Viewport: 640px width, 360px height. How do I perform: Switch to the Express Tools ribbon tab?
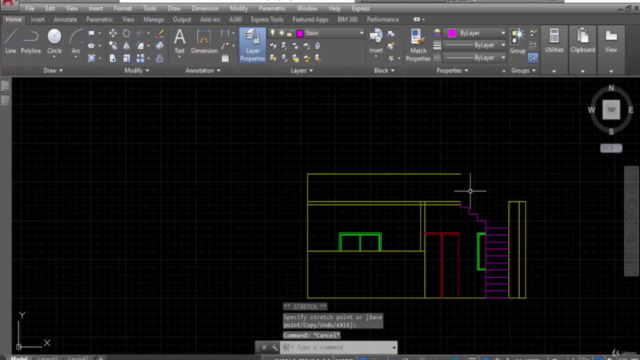pyautogui.click(x=267, y=19)
